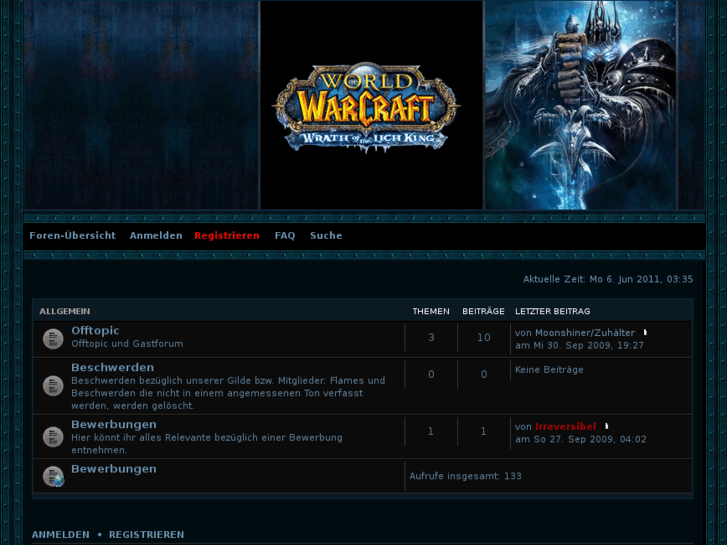Click the Lich King artwork image
The width and height of the screenshot is (727, 545).
coord(580,105)
